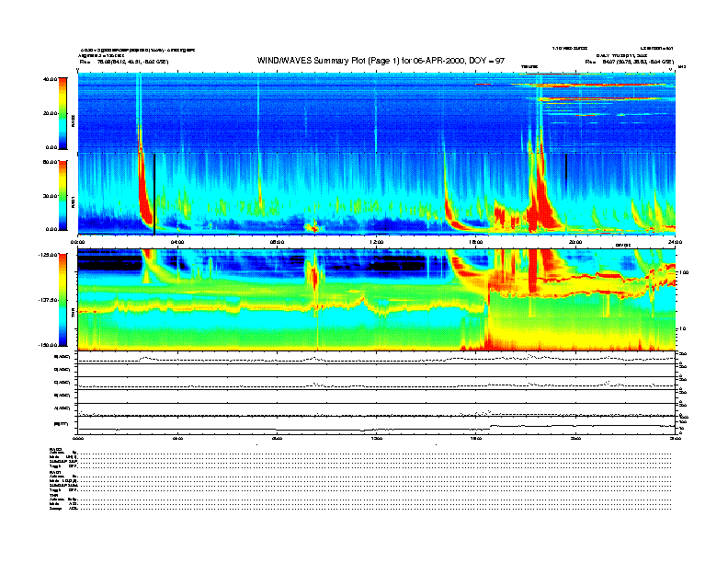The image size is (728, 563).
Task: Click the 08:00 tick label under RAD1 spectrogram
Action: point(277,242)
